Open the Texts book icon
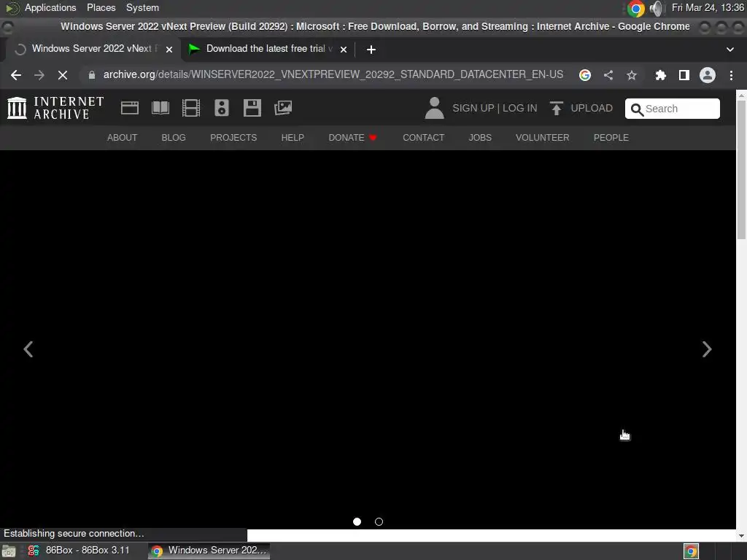747x560 pixels. tap(160, 108)
